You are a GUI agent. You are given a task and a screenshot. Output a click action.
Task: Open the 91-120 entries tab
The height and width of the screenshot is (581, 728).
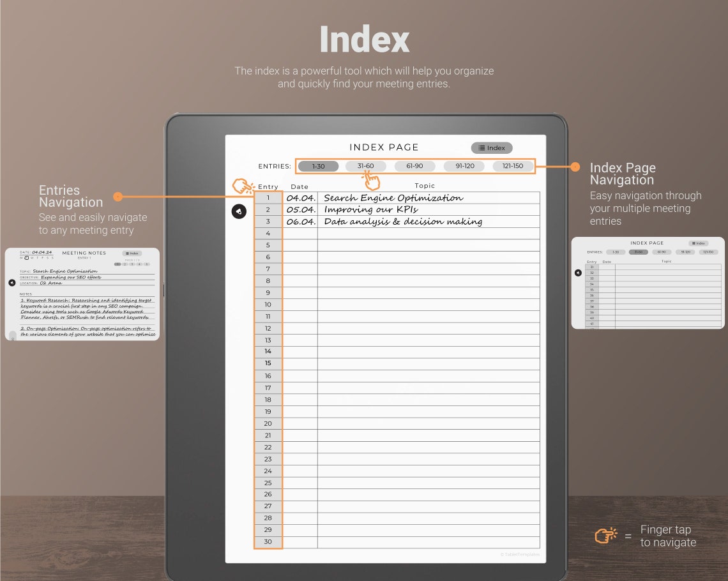tap(464, 165)
